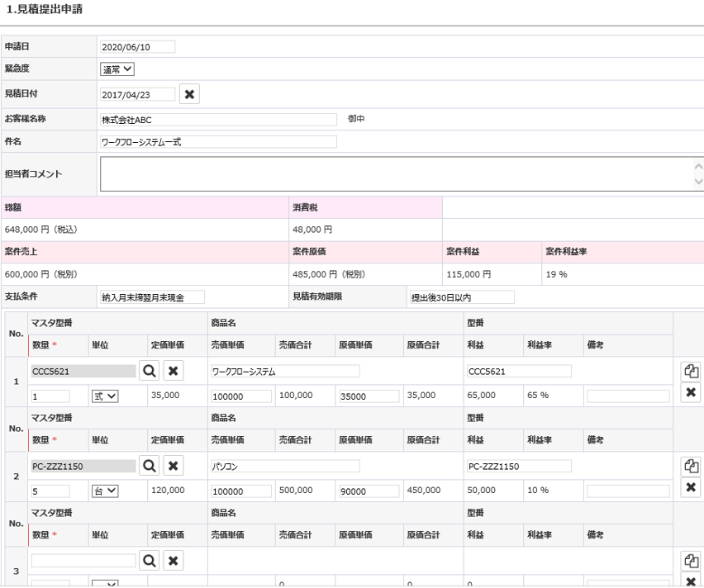
Task: Clear the estimate date with X button
Action: tap(190, 94)
